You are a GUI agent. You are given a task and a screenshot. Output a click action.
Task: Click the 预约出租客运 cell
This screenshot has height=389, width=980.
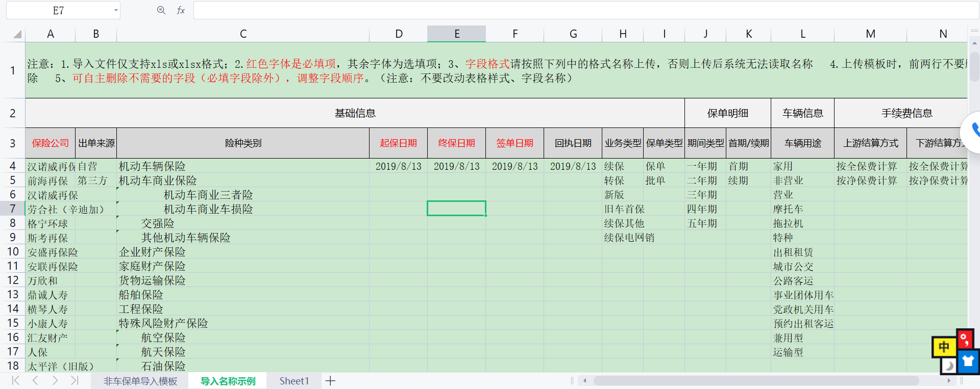tap(803, 323)
